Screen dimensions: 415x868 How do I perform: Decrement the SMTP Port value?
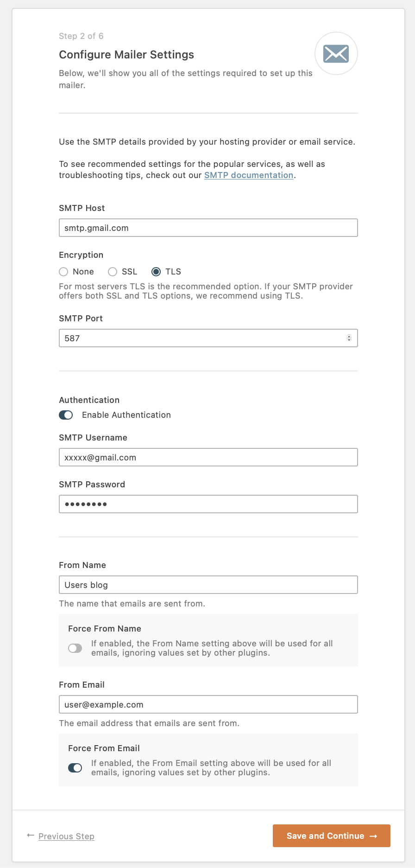tap(350, 340)
